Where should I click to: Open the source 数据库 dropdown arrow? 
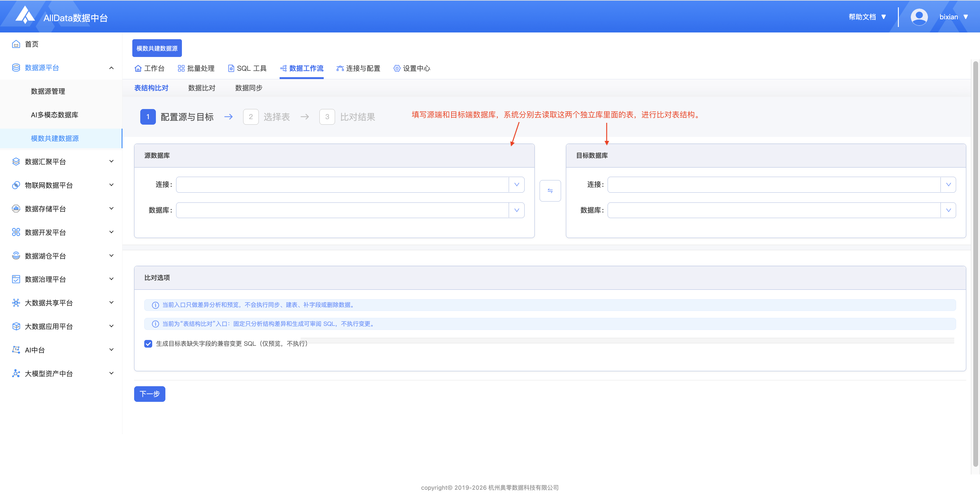[517, 210]
